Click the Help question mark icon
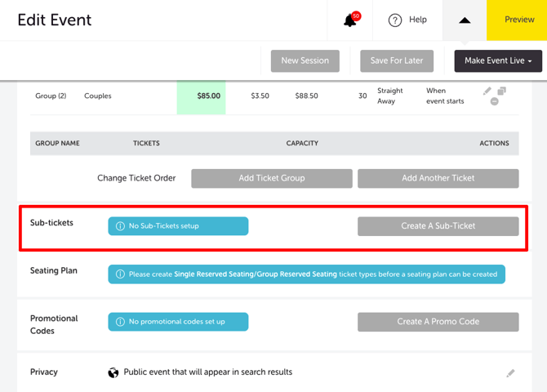547x392 pixels. (395, 20)
